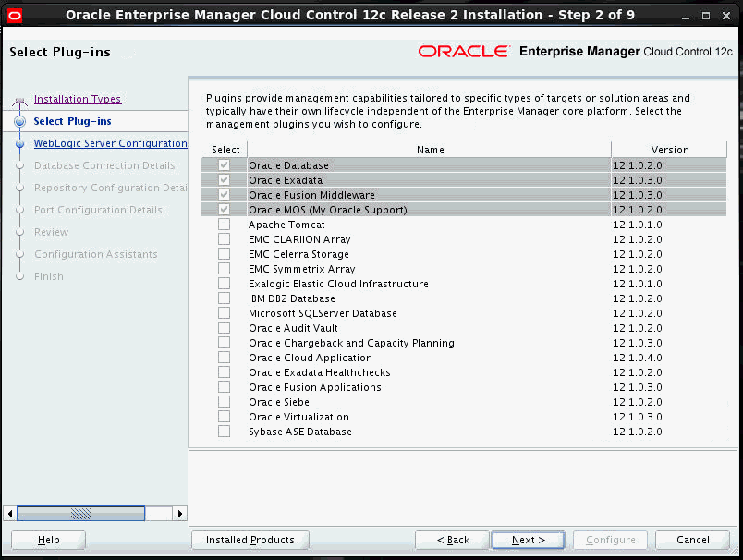The image size is (743, 560).
Task: Click the WebLogic Server Configuration step bullet
Action: tap(19, 143)
